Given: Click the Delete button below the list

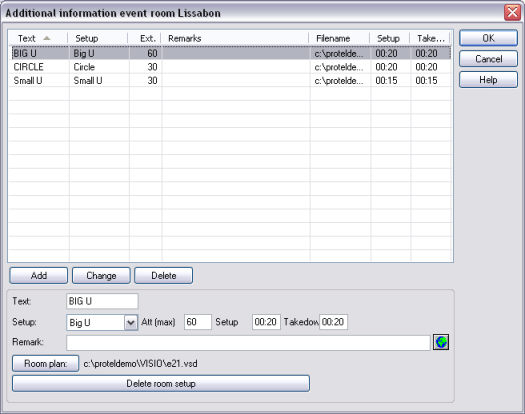Looking at the screenshot, I should click(x=163, y=275).
